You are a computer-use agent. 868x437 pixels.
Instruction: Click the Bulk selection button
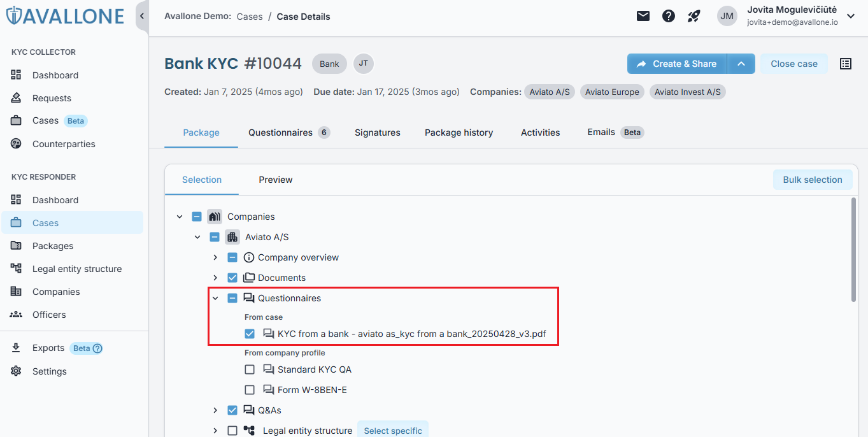pos(813,180)
